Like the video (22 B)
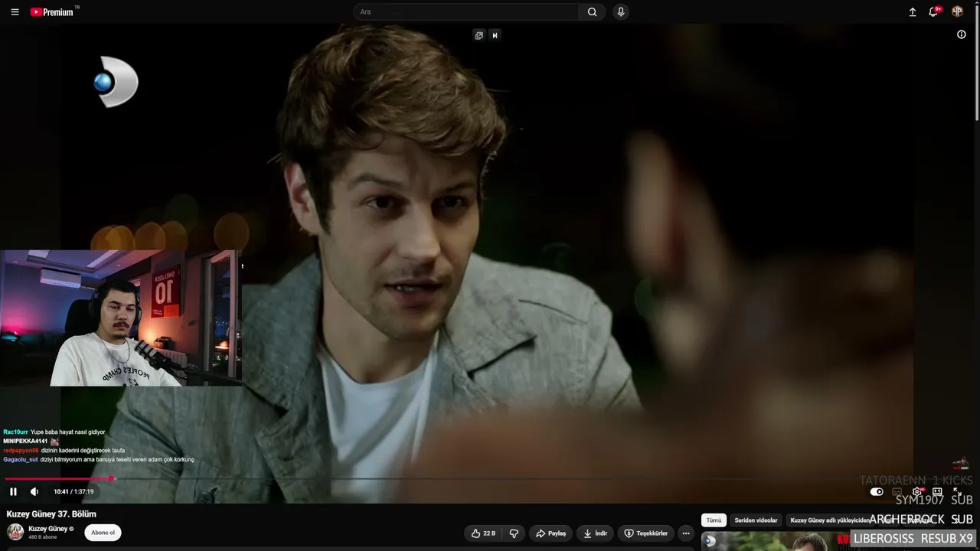The height and width of the screenshot is (551, 980). pyautogui.click(x=483, y=533)
